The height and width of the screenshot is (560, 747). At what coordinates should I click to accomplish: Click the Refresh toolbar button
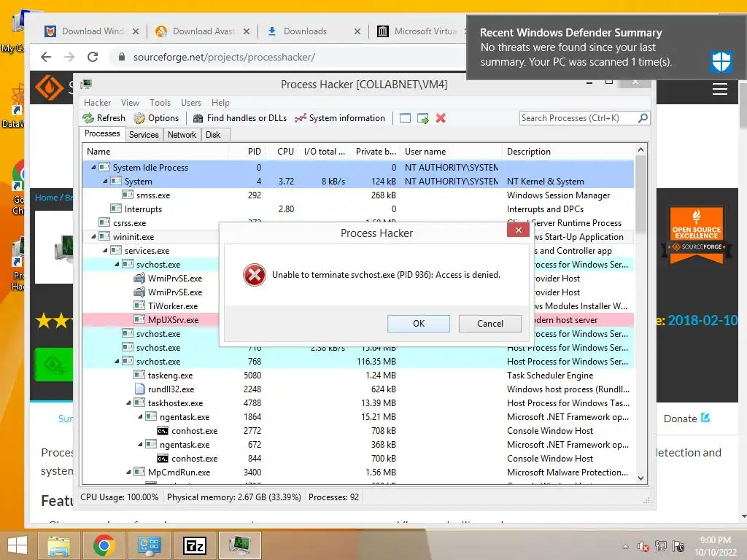coord(104,118)
